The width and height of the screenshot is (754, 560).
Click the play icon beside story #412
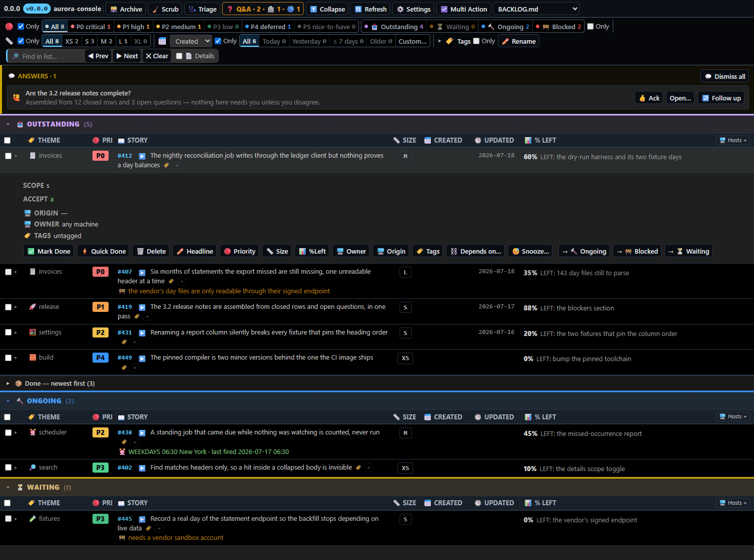tap(142, 156)
